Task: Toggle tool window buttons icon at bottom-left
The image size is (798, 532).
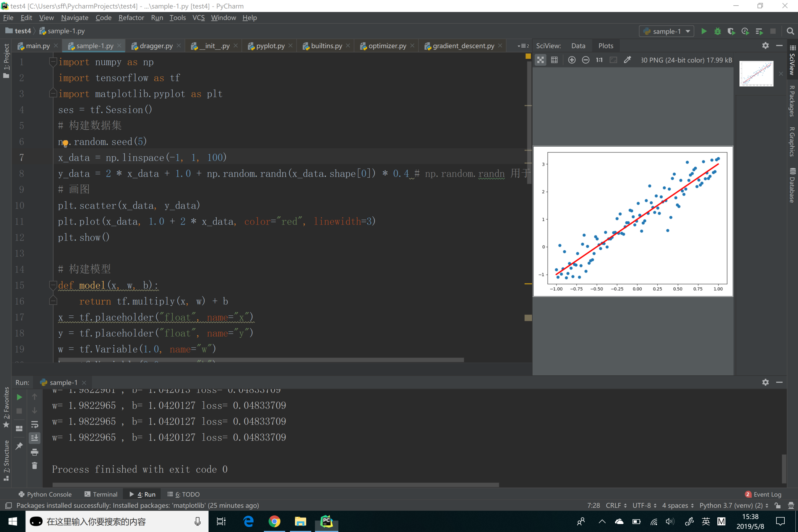Action: pyautogui.click(x=9, y=505)
